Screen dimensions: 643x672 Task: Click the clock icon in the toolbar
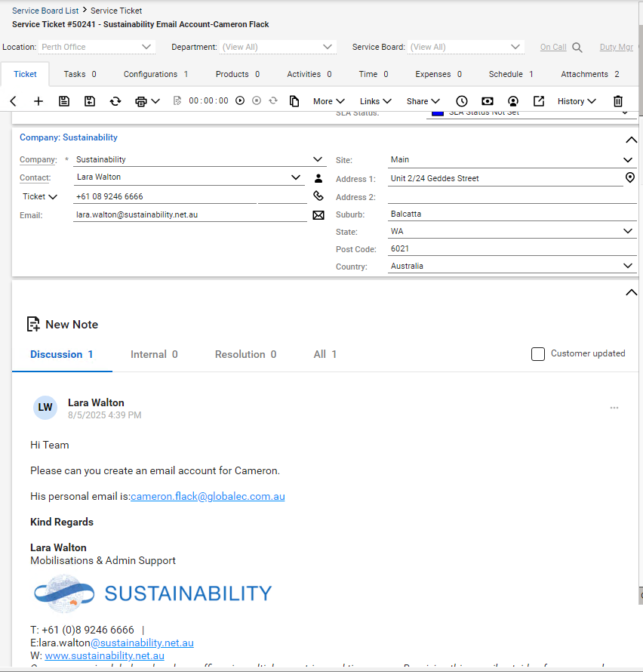462,101
